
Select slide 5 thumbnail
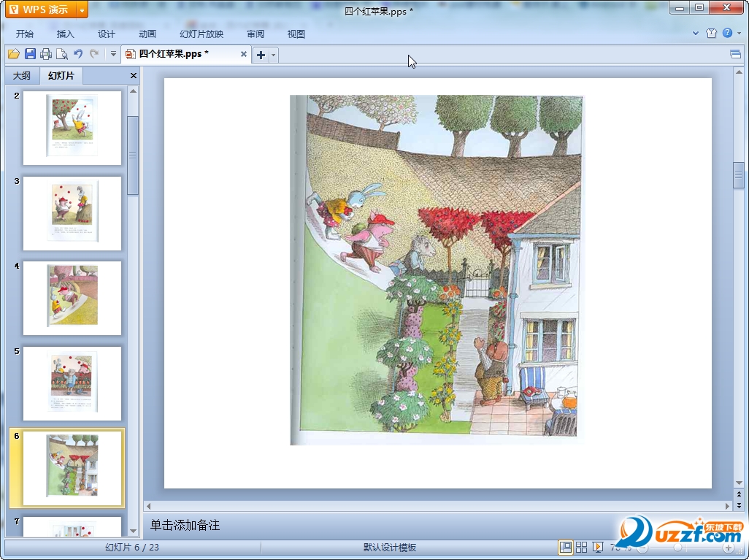[72, 383]
